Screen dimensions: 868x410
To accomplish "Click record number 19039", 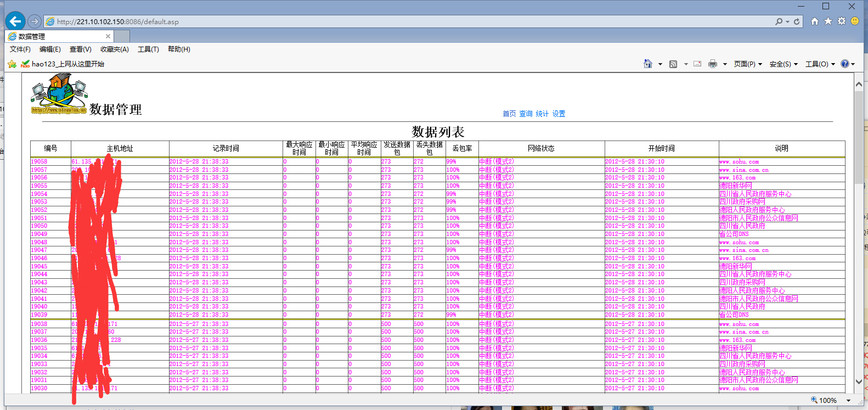I will (x=39, y=314).
